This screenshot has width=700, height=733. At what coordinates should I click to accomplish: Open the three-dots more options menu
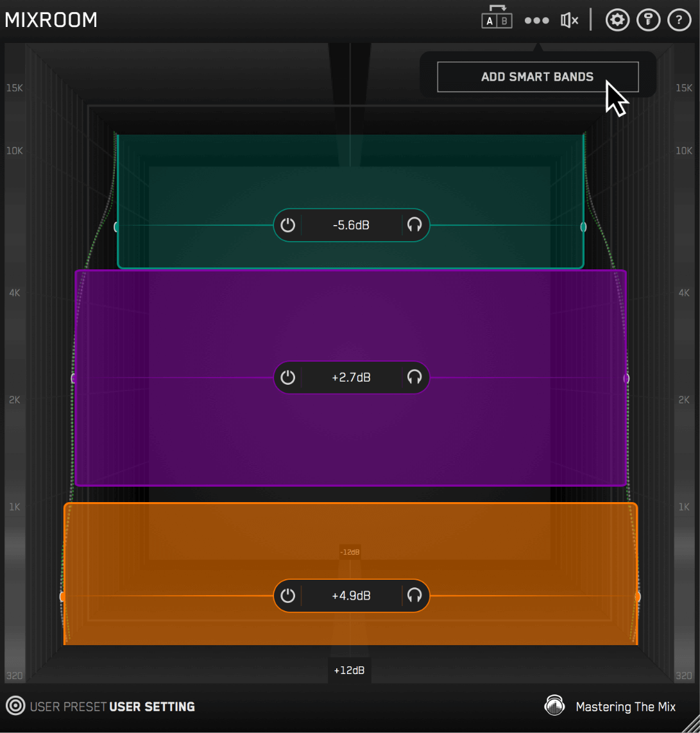[x=536, y=21]
